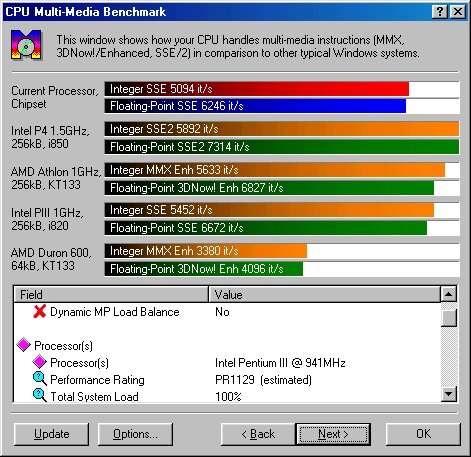This screenshot has width=471, height=457.
Task: Click the Multi-Media Benchmark module icon
Action: click(x=26, y=45)
